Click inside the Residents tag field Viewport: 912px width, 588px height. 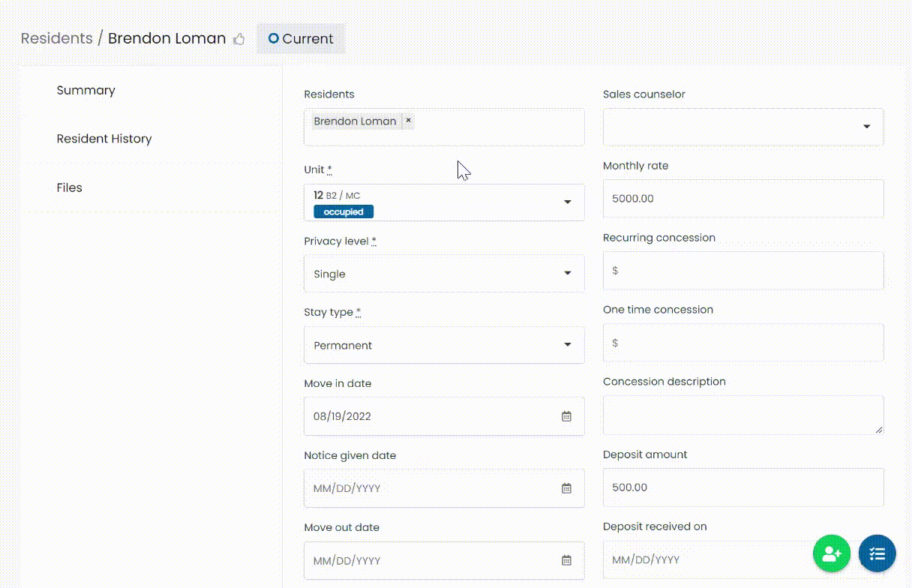444,127
